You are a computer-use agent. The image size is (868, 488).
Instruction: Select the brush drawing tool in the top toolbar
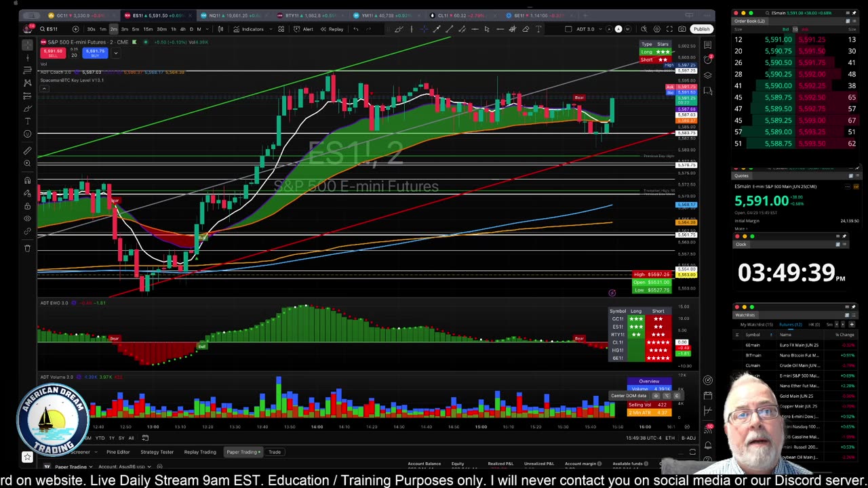[x=398, y=29]
